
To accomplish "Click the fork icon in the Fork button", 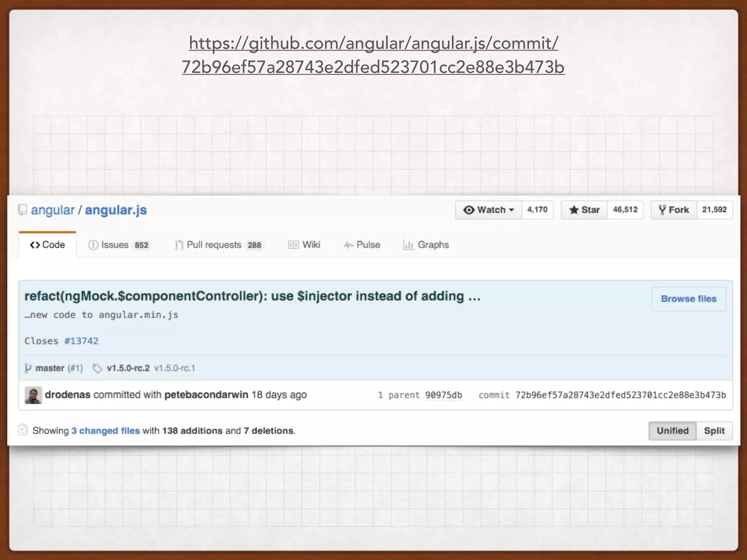I will click(662, 210).
